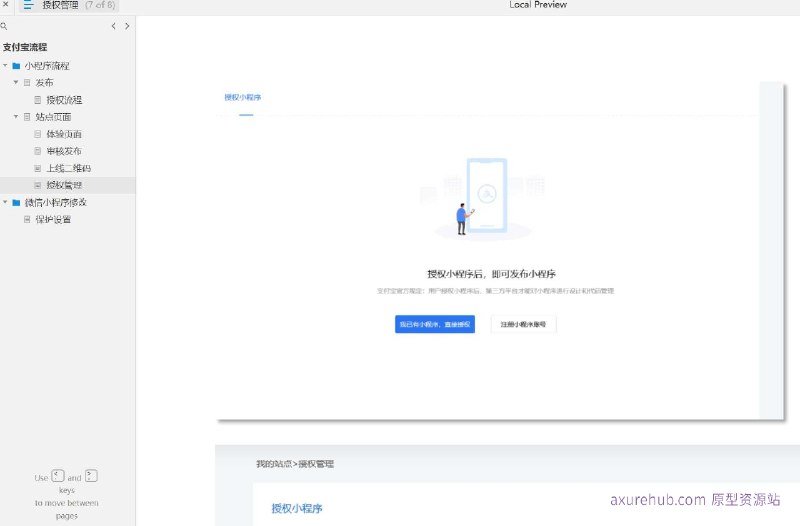Click the left arrow key hint icon
This screenshot has height=526, width=800.
58,476
